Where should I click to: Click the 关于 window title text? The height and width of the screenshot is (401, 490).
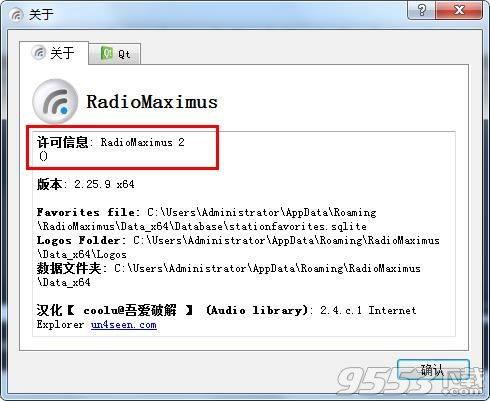click(x=41, y=14)
